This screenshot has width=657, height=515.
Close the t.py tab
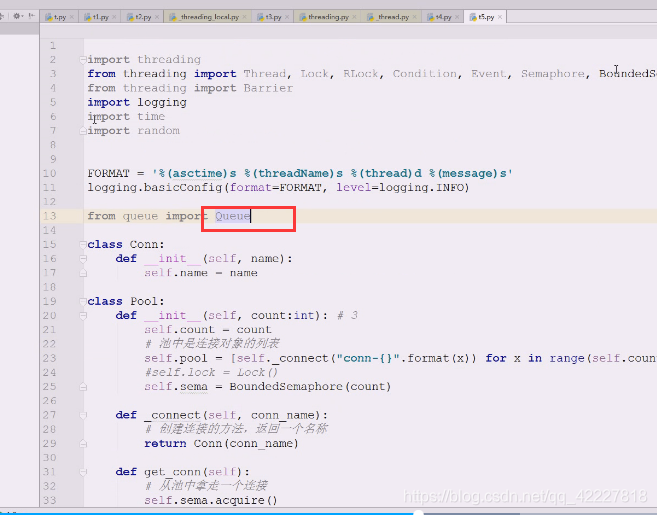coord(72,17)
